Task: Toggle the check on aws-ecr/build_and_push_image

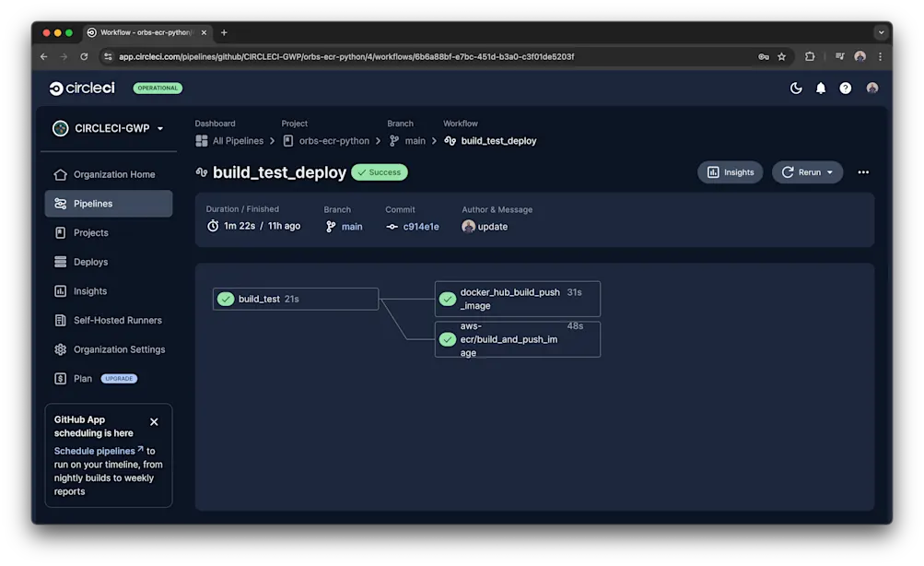Action: point(448,338)
